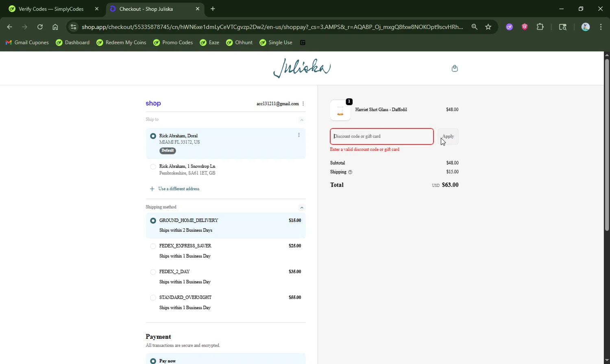Open account options next to email address
Image resolution: width=610 pixels, height=364 pixels.
coord(303,104)
